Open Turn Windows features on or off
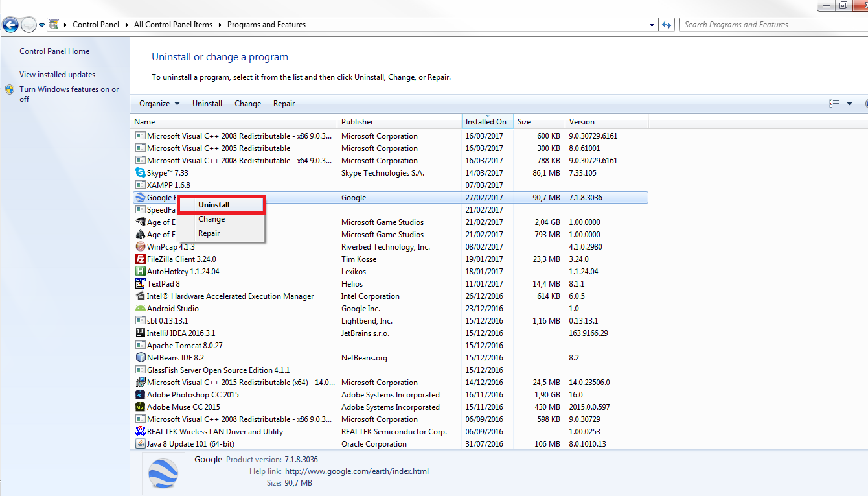The height and width of the screenshot is (496, 868). tap(69, 90)
